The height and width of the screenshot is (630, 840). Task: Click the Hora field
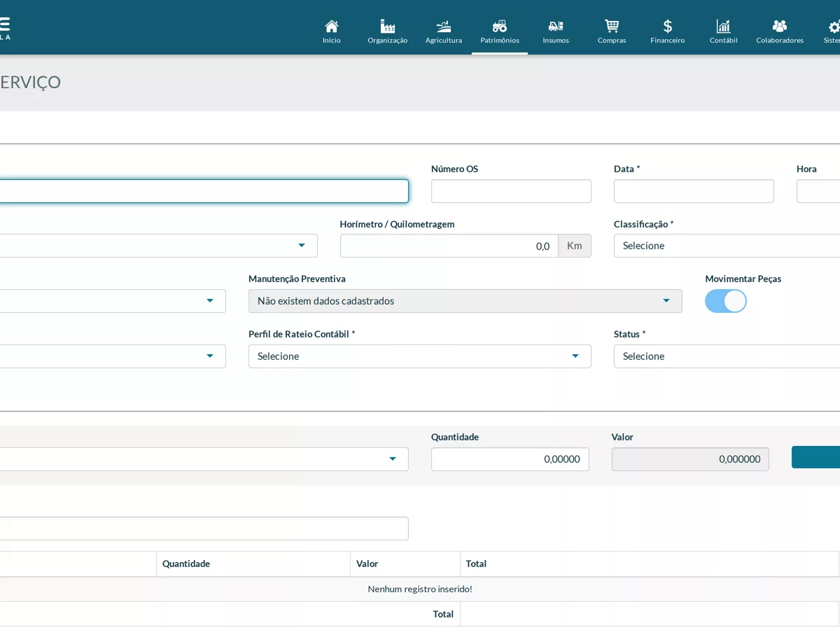tap(818, 191)
